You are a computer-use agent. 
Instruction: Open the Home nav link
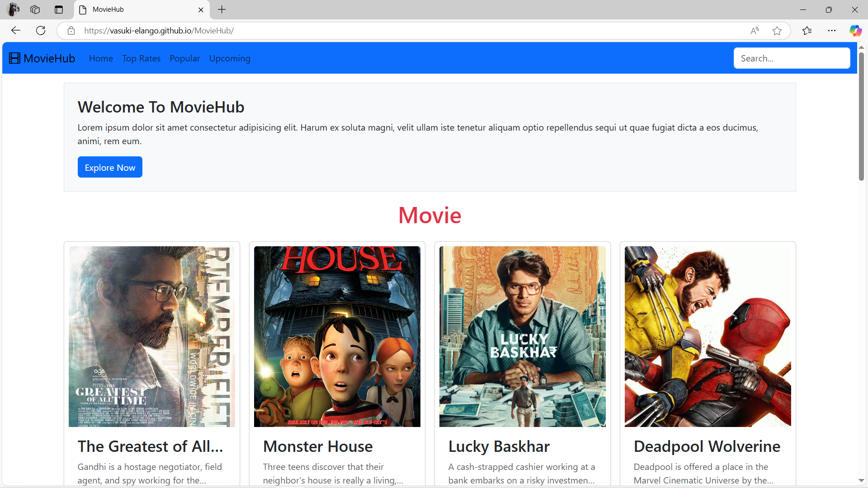[101, 58]
